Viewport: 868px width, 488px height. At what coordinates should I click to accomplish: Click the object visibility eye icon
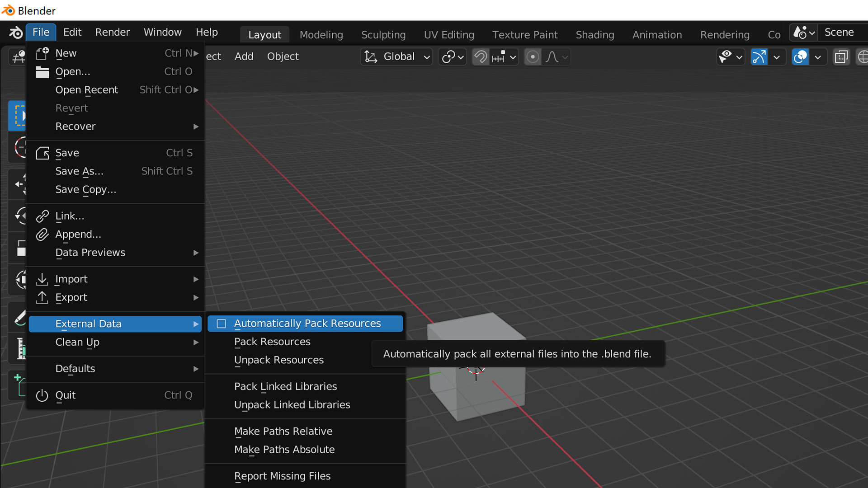coord(725,57)
